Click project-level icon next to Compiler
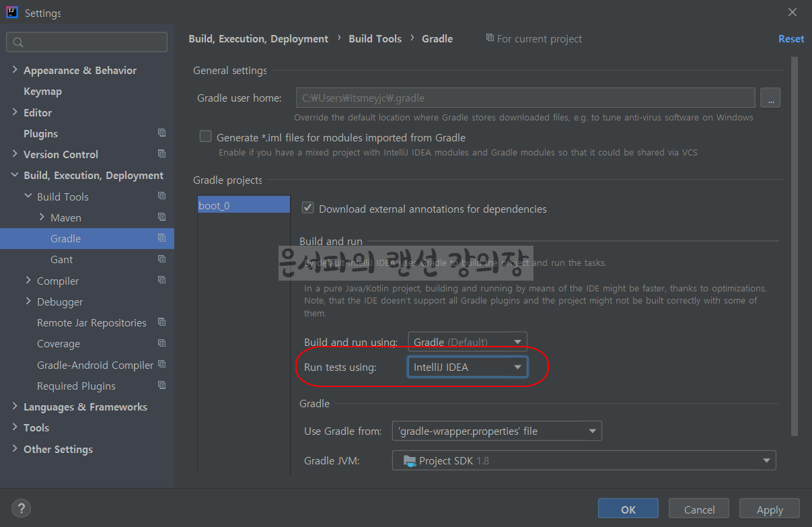Image resolution: width=812 pixels, height=527 pixels. pos(161,280)
